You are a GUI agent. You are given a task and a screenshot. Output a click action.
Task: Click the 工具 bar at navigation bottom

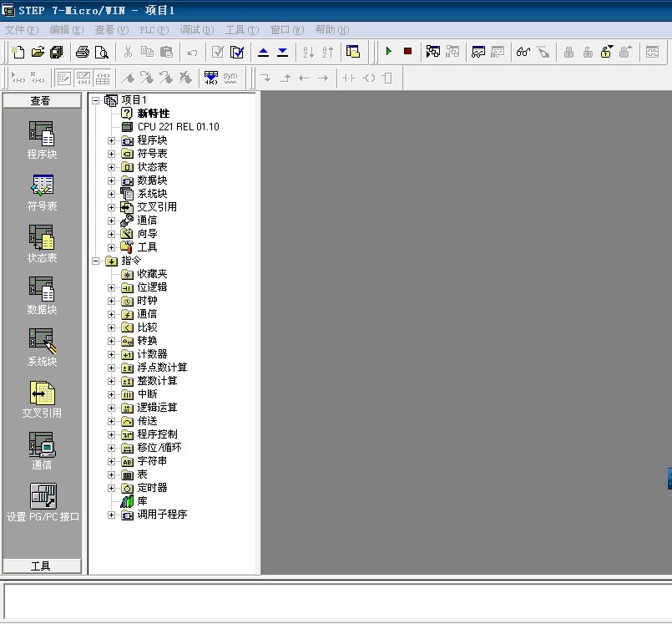[x=42, y=566]
